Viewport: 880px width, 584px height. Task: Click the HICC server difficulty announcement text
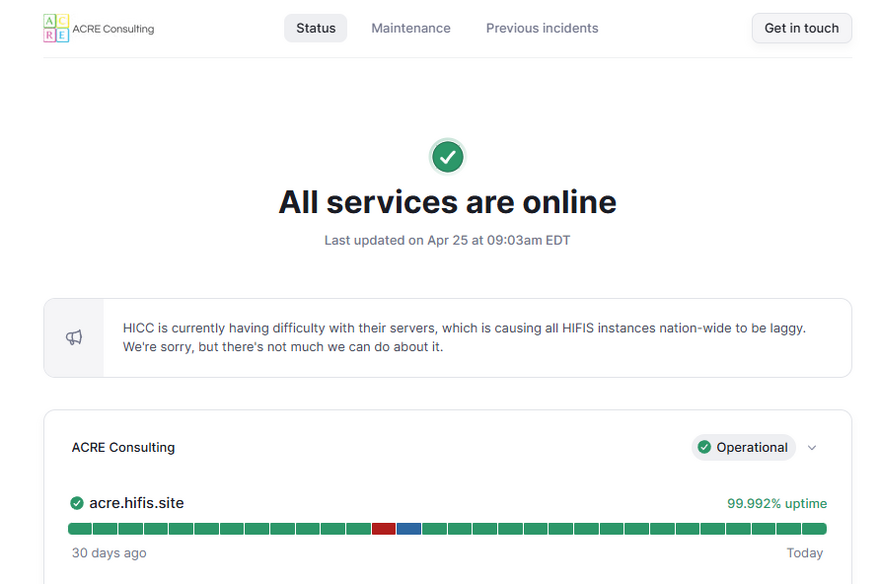[464, 337]
